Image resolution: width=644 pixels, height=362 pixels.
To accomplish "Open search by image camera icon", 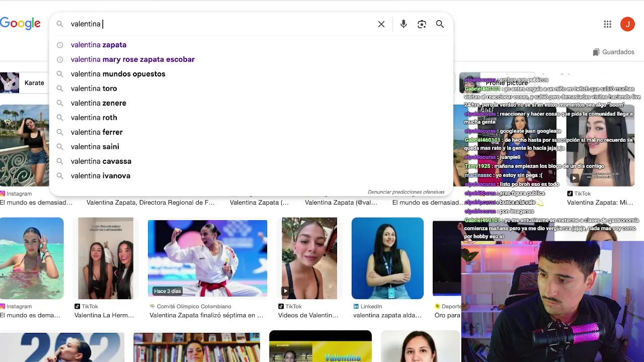I will coord(422,24).
